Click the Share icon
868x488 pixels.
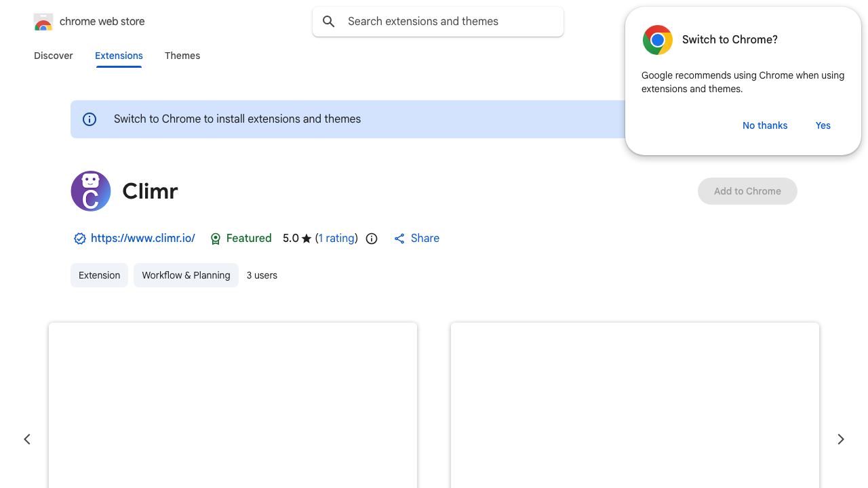pyautogui.click(x=399, y=239)
